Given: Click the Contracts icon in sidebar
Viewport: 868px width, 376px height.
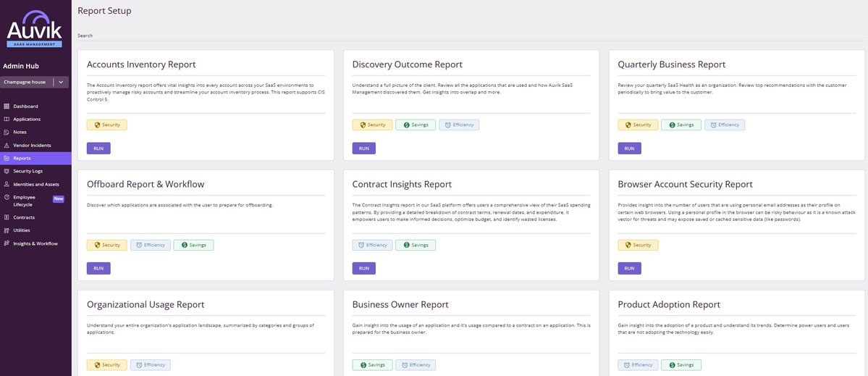Looking at the screenshot, I should (x=7, y=217).
